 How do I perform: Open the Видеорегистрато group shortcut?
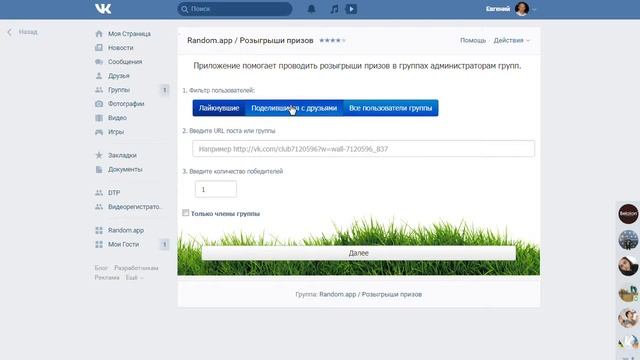tap(135, 207)
